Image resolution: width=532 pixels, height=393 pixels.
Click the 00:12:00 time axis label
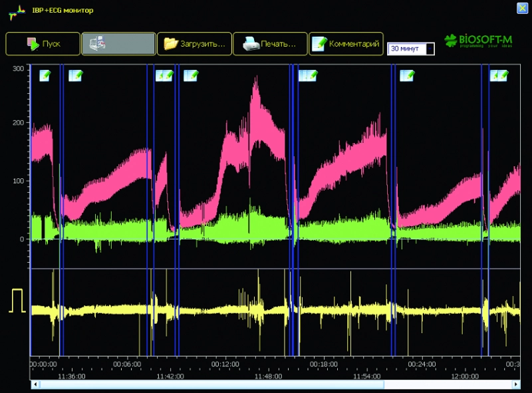click(225, 364)
